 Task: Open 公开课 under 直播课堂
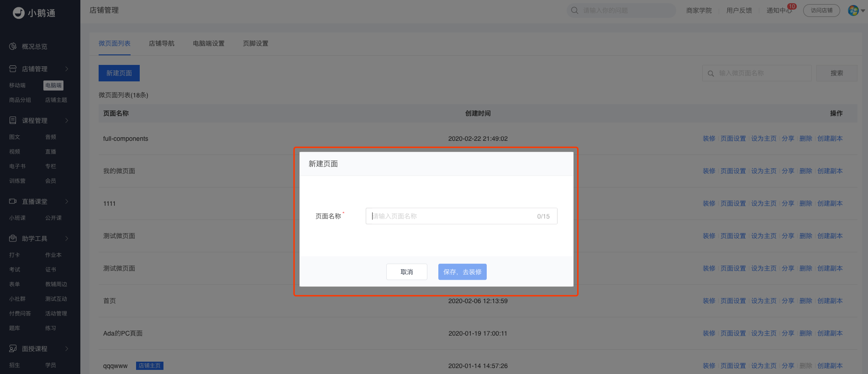pos(53,218)
